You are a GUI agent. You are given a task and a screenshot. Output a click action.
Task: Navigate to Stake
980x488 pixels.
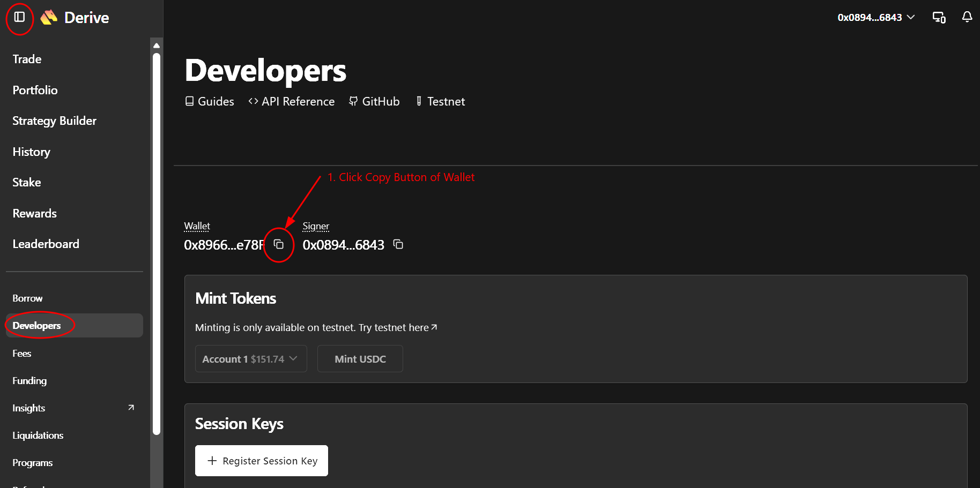click(x=27, y=183)
